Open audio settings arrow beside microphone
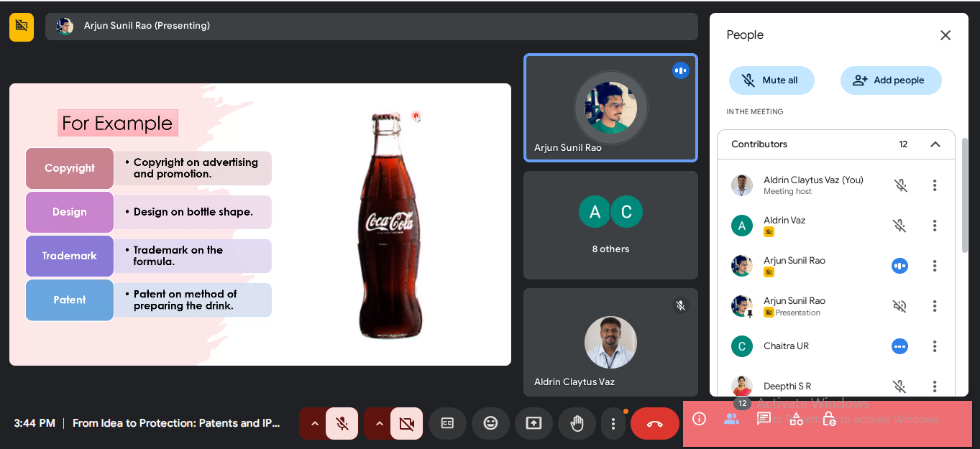Screen dimensions: 980x449 pos(313,424)
